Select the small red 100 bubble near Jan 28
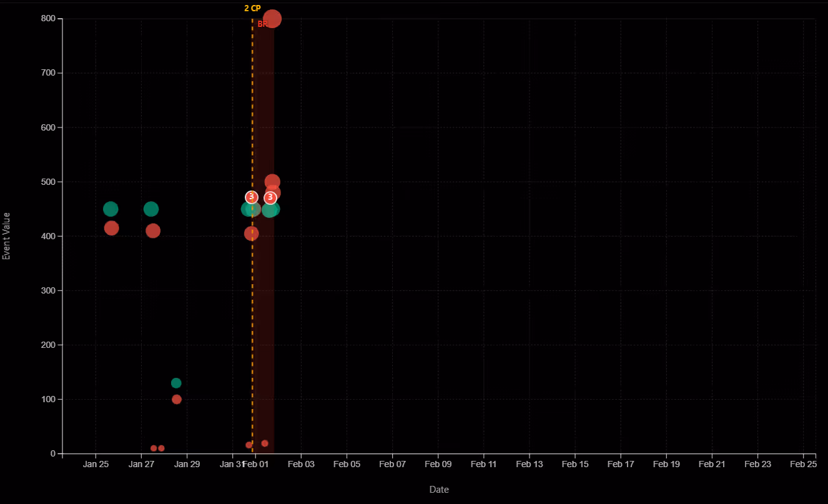The image size is (828, 504). coord(175,398)
